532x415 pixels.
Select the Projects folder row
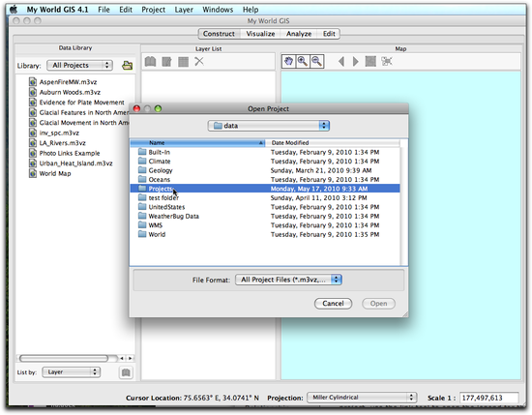tap(265, 189)
